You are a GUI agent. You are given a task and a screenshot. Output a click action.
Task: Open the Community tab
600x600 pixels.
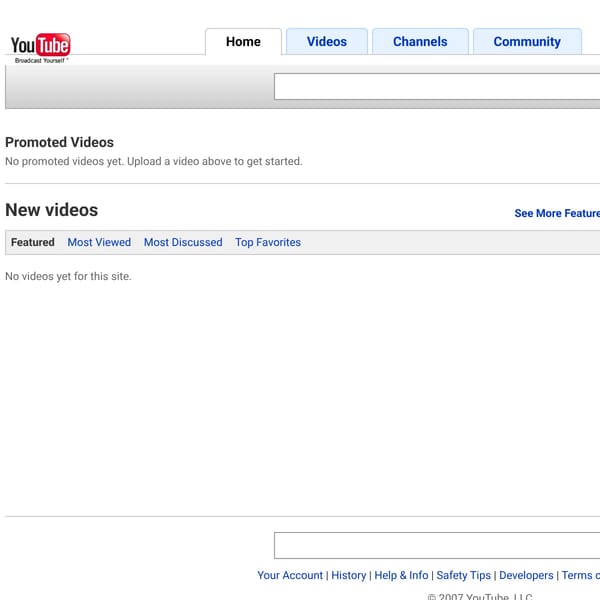pos(527,42)
